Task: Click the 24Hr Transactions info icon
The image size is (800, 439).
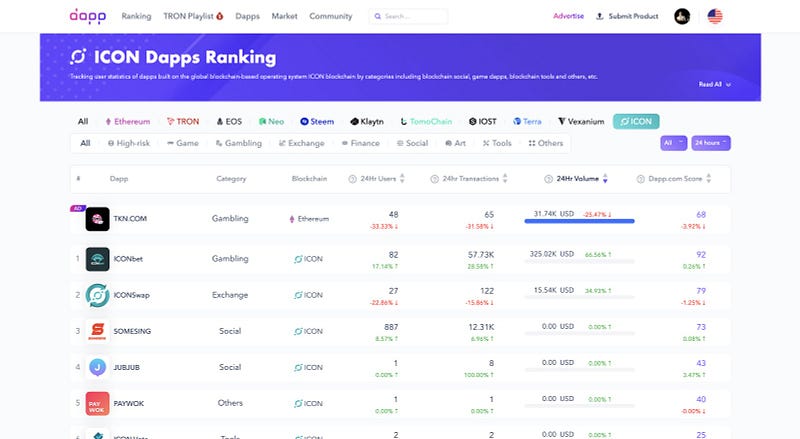Action: 434,179
